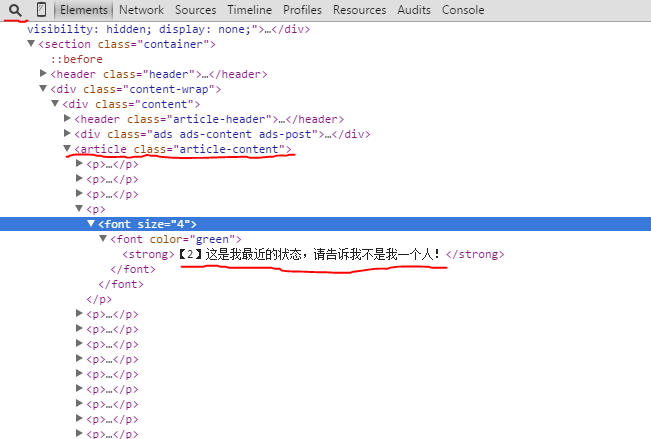Image resolution: width=651 pixels, height=439 pixels.
Task: Collapse the section class="container" arrow
Action: (x=31, y=43)
